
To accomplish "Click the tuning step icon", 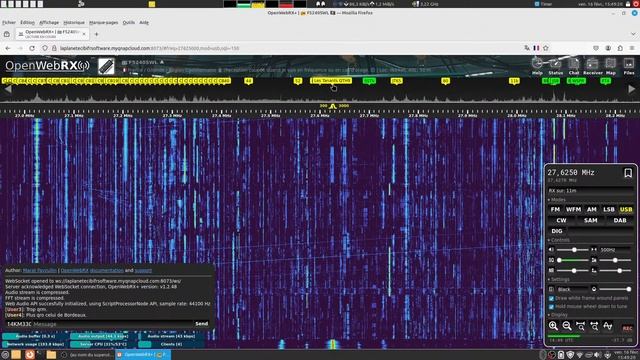I will 594,249.
